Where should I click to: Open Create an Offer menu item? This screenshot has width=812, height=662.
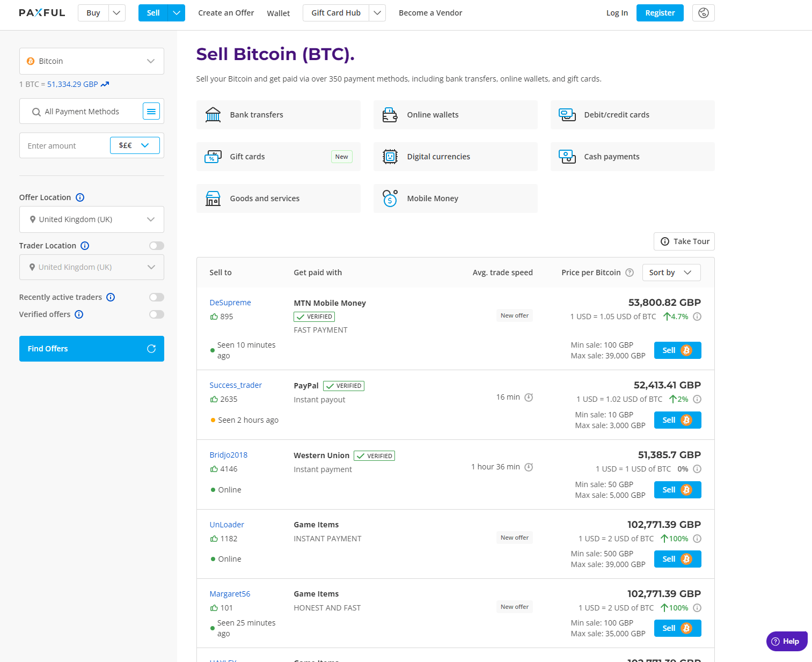click(226, 13)
